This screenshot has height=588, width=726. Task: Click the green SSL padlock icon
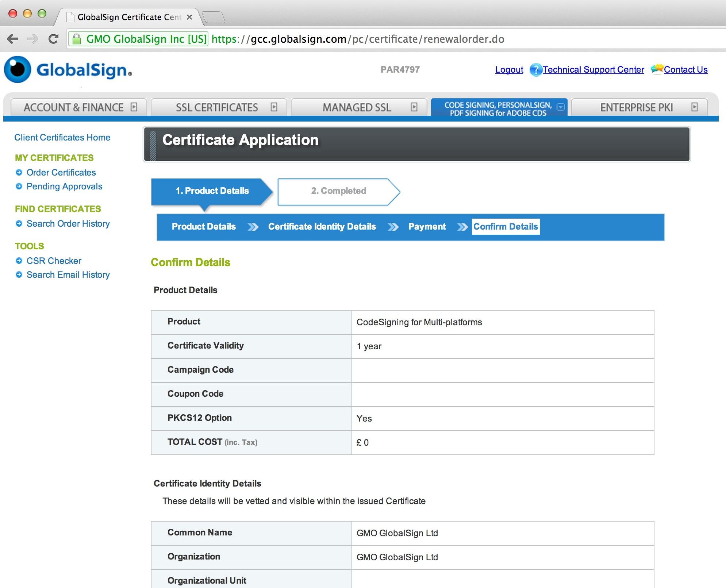(x=77, y=39)
